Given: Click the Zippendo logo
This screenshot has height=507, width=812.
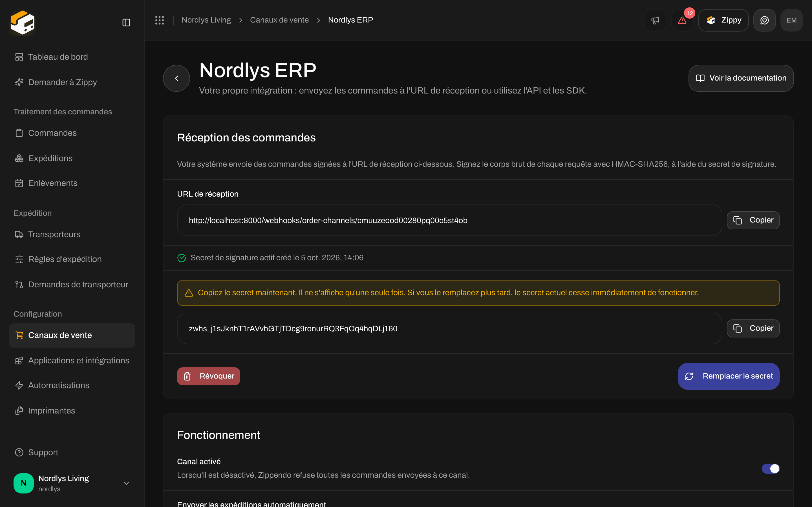Looking at the screenshot, I should 23,23.
